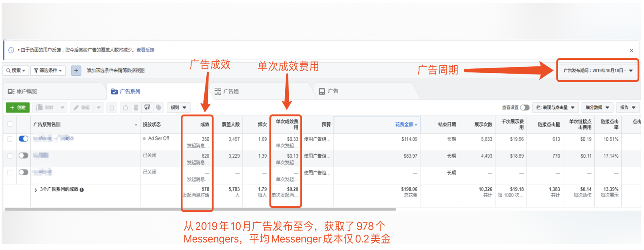Check the second campaign row checkbox
This screenshot has height=250, width=644.
pyautogui.click(x=10, y=155)
